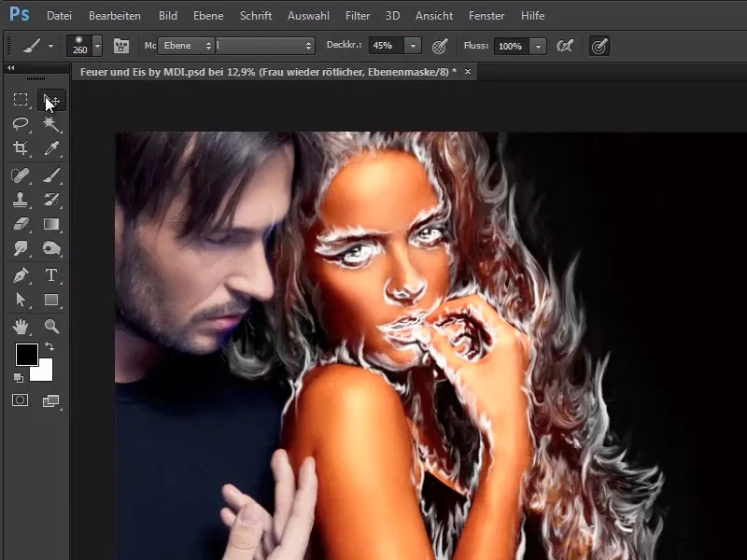Toggle pressure for size button
The width and height of the screenshot is (747, 560).
pyautogui.click(x=599, y=46)
